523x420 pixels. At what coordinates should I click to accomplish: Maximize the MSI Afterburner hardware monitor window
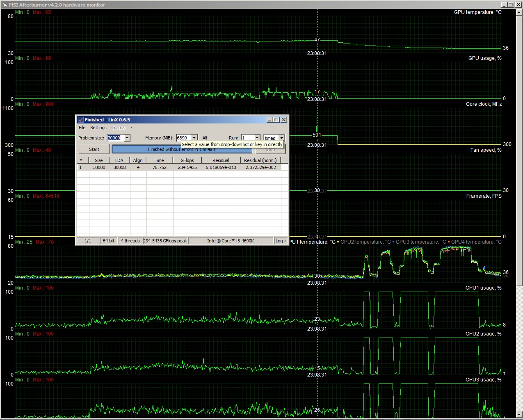(x=511, y=5)
